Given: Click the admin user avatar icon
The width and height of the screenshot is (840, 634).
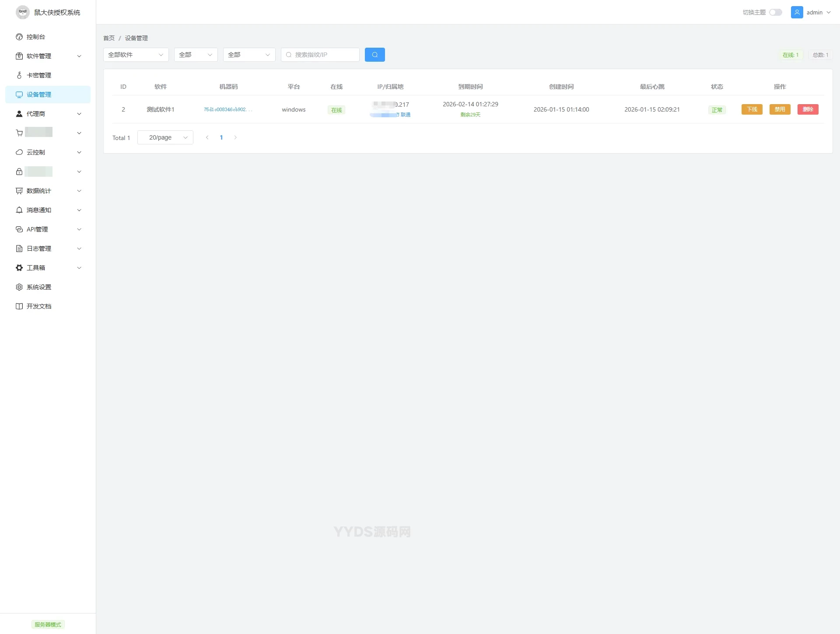Looking at the screenshot, I should tap(797, 12).
